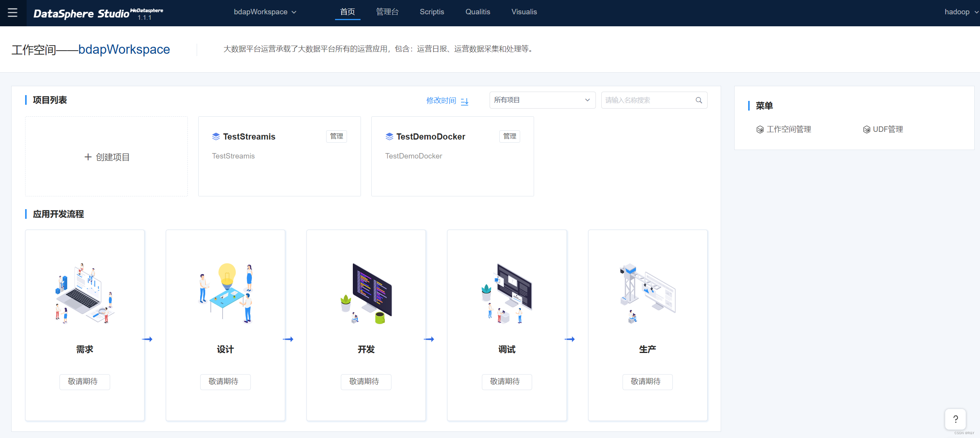Click 管理 button on TestStreamis card

click(336, 136)
